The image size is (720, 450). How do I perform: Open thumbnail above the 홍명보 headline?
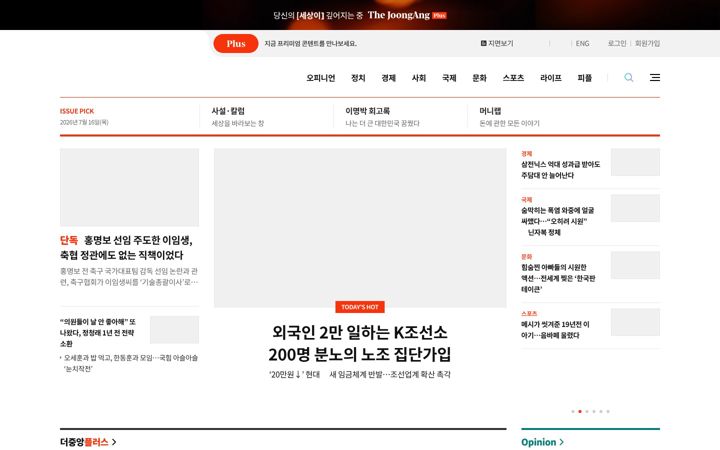[129, 187]
